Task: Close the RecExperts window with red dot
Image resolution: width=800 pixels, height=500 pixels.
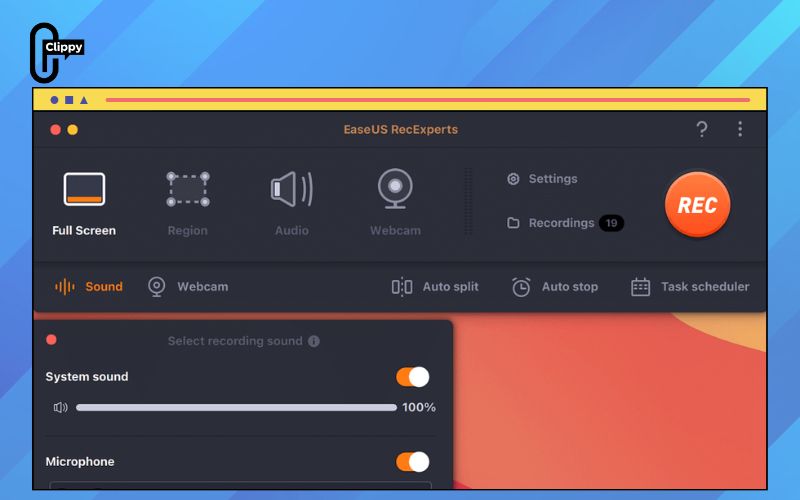Action: 56,130
